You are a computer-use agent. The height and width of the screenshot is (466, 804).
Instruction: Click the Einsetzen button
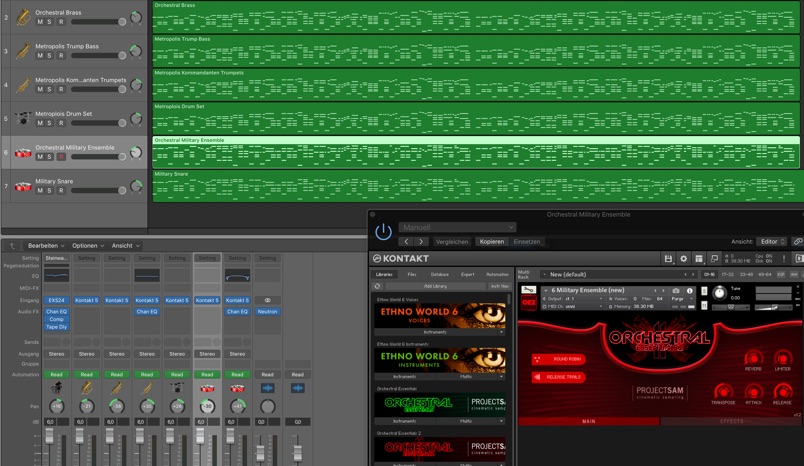point(527,241)
